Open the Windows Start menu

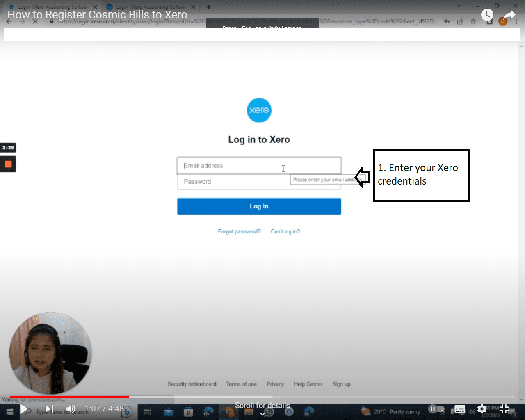pyautogui.click(x=9, y=411)
